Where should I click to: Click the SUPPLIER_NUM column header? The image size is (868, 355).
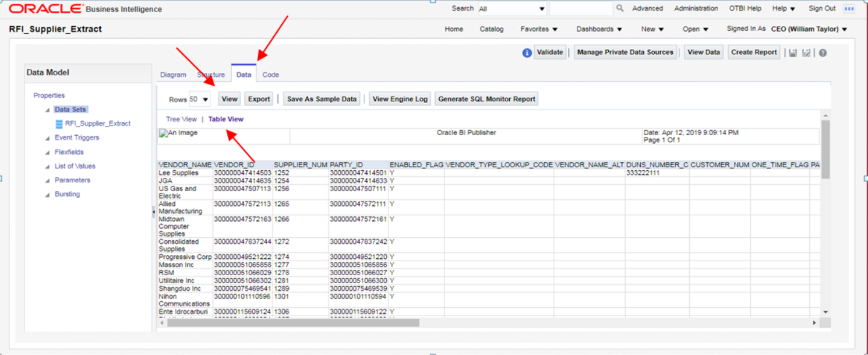point(301,165)
